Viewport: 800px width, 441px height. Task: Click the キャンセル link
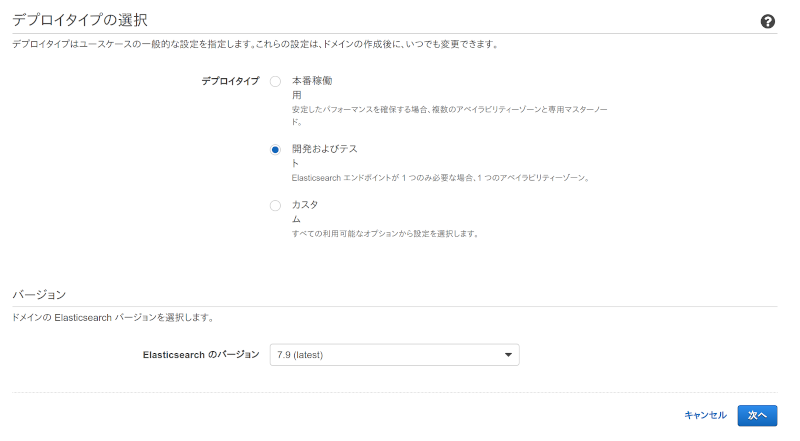pos(705,415)
